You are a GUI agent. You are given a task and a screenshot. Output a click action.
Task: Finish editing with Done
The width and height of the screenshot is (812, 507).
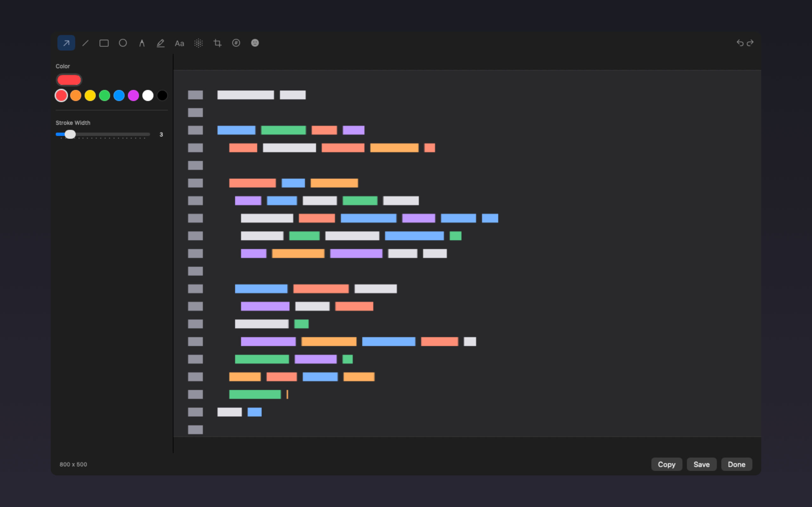737,464
